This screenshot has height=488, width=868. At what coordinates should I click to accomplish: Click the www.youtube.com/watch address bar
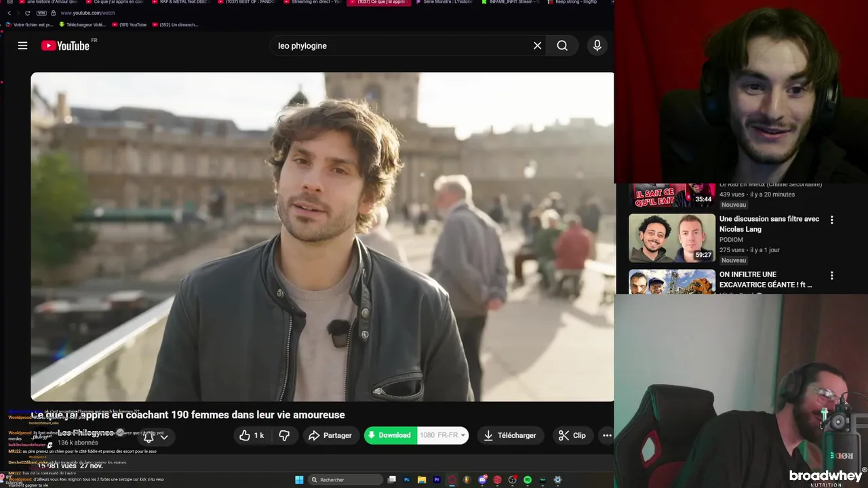87,13
